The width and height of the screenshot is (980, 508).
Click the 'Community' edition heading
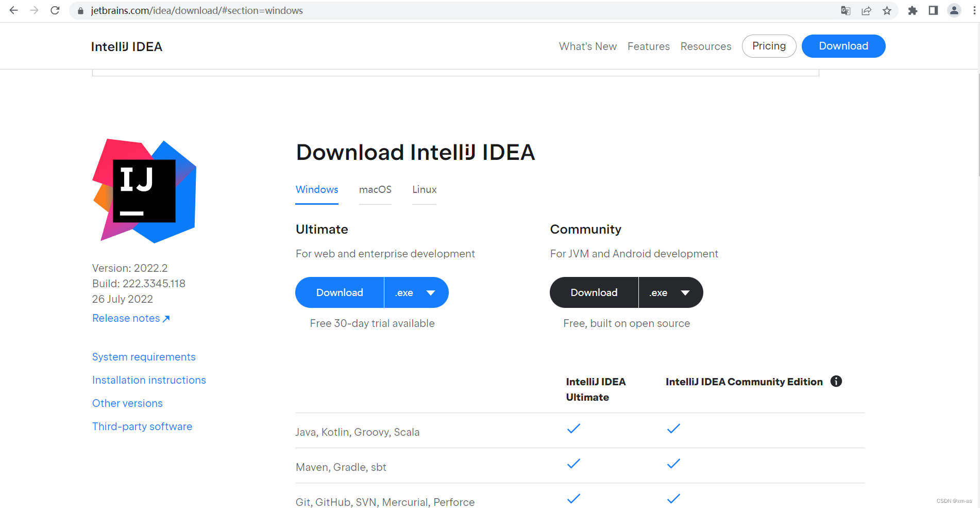coord(586,230)
